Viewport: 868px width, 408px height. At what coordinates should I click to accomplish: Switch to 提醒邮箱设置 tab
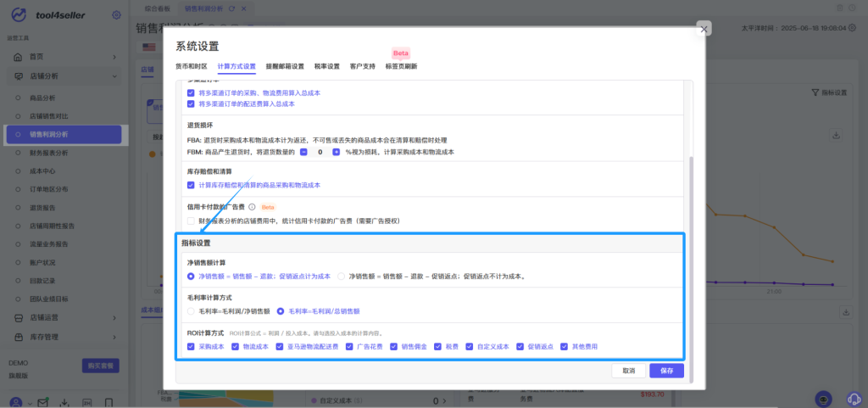coord(285,66)
